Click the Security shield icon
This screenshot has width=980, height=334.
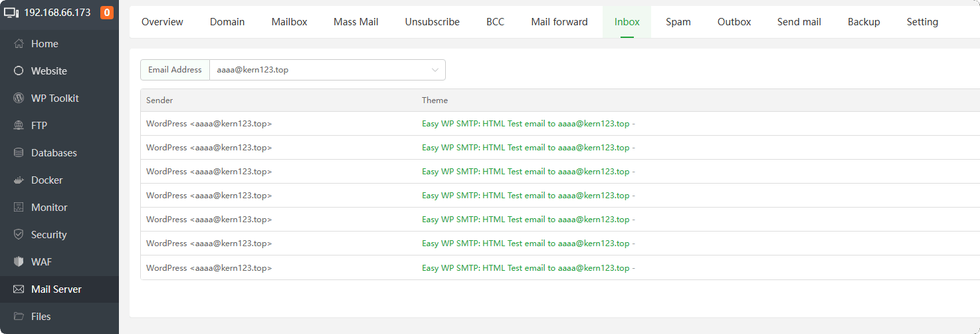coord(19,235)
